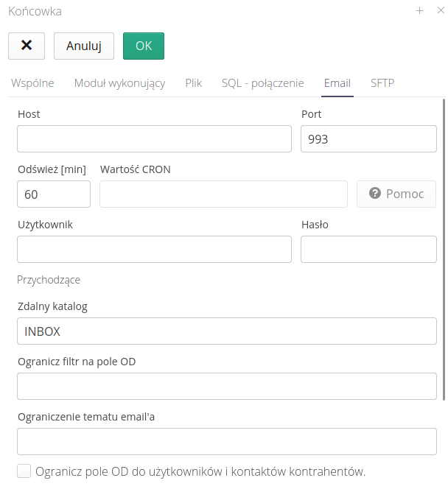Click the Host input field
448x489 pixels.
(x=154, y=138)
